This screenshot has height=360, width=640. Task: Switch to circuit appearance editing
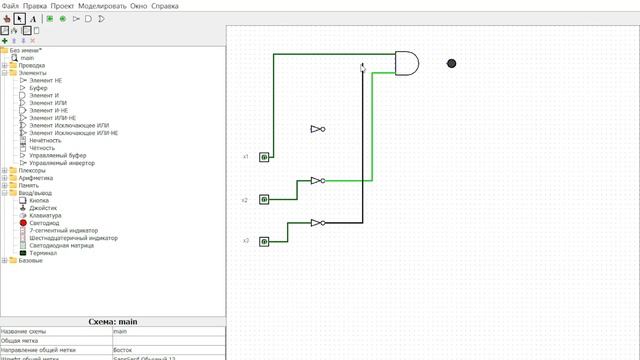[37, 31]
